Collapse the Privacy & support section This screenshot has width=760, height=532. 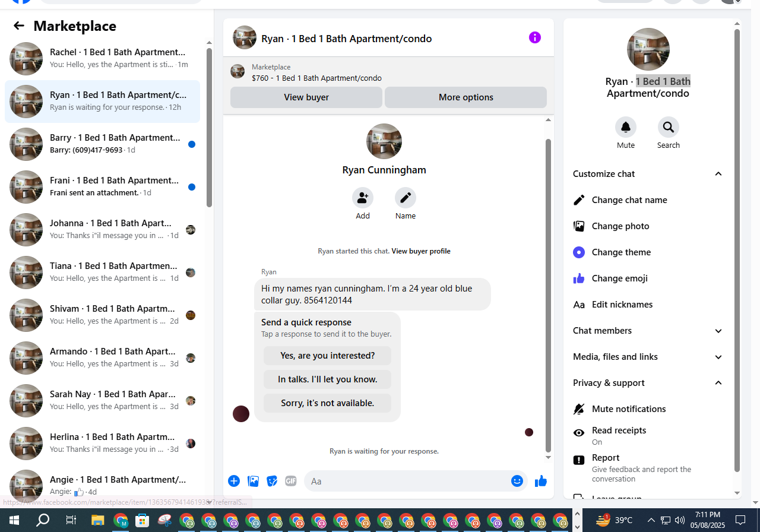point(648,383)
